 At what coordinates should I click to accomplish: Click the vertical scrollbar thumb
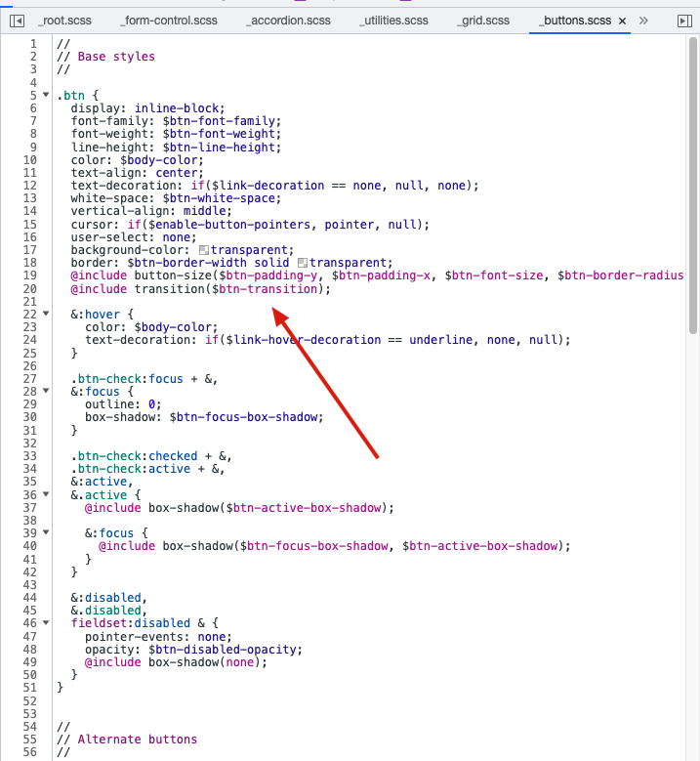pyautogui.click(x=692, y=186)
